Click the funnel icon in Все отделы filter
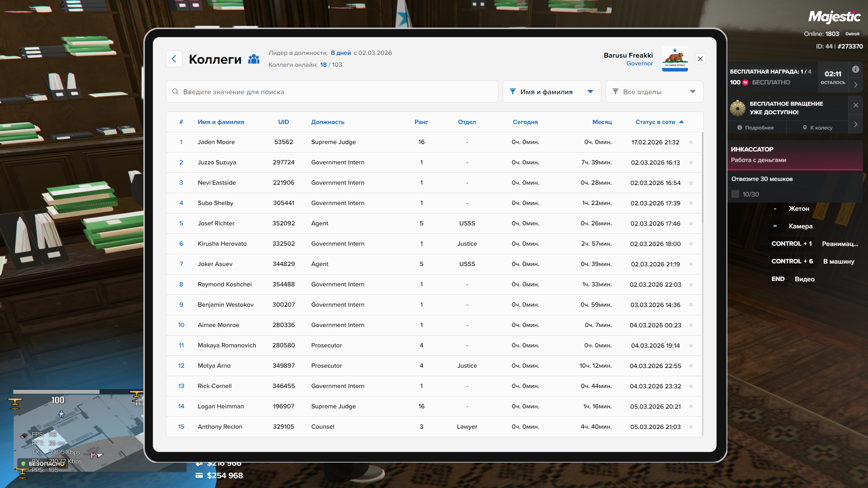This screenshot has width=868, height=488. 615,91
